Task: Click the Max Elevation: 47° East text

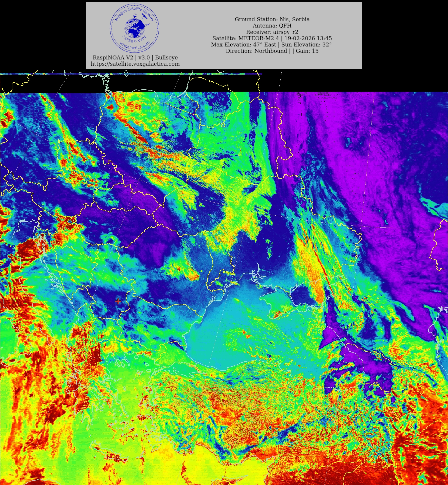Action: pyautogui.click(x=243, y=45)
